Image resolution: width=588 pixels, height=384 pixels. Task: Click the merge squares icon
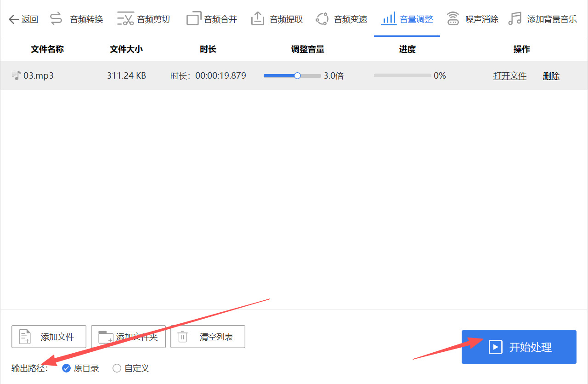194,19
